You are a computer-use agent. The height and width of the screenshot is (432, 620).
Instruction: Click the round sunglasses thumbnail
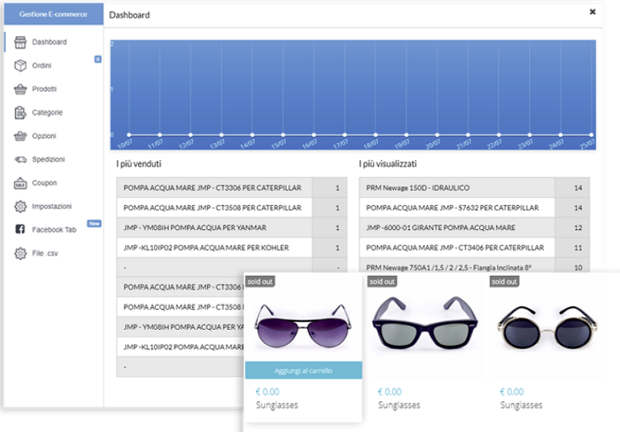coord(547,327)
